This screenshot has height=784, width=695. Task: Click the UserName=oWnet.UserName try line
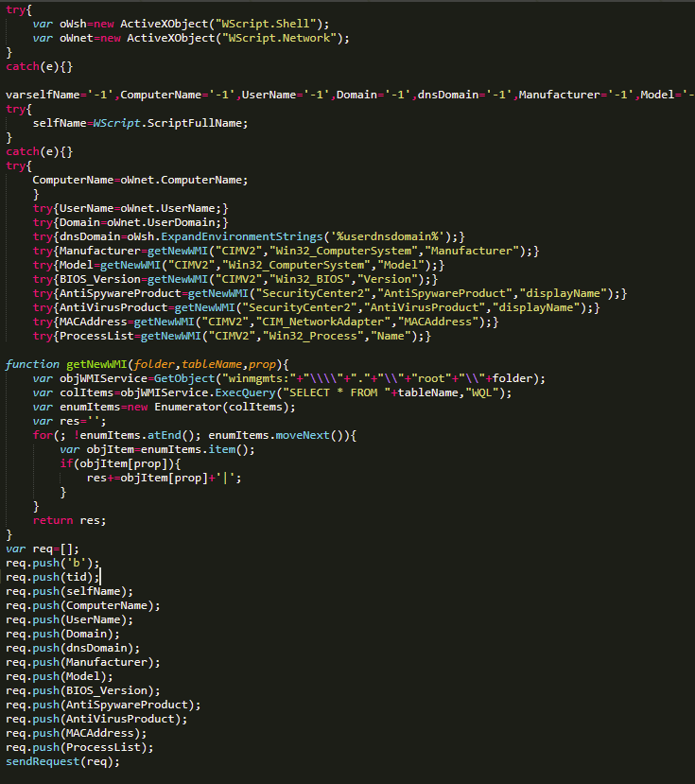[130, 208]
